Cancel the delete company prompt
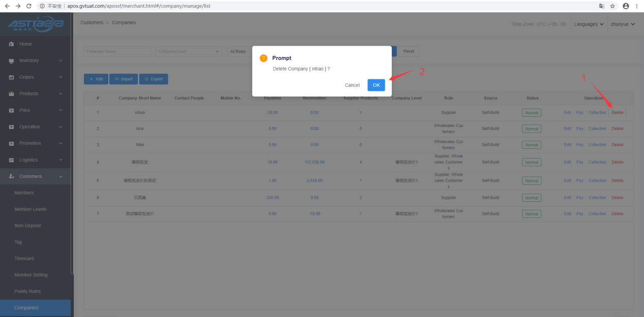Image resolution: width=644 pixels, height=317 pixels. [352, 85]
